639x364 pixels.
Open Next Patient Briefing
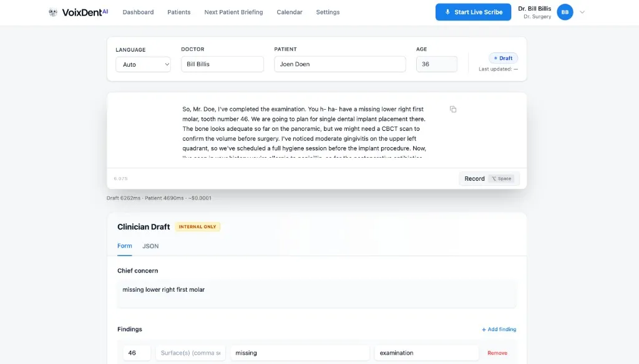click(x=233, y=12)
